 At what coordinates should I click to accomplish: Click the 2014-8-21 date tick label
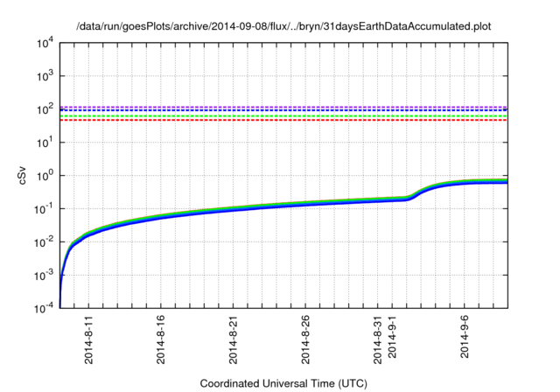point(233,339)
